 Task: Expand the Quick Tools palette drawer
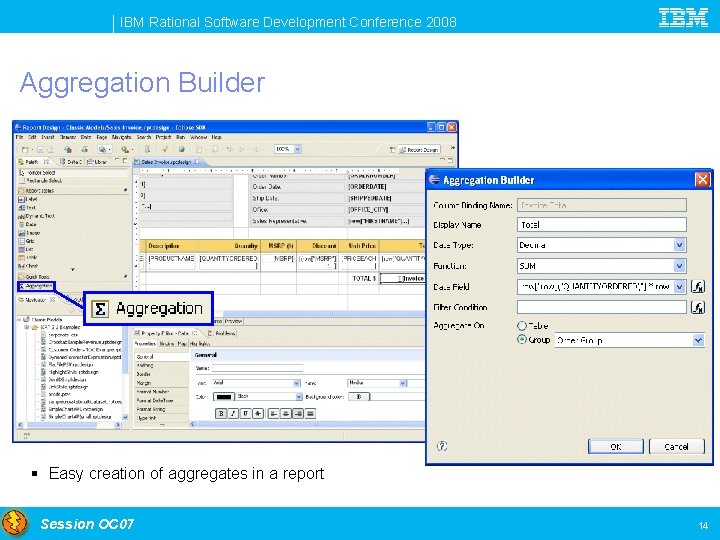[x=73, y=276]
